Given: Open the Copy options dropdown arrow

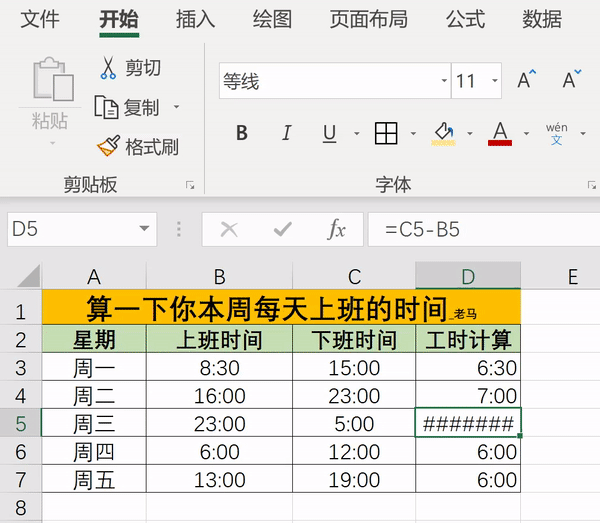Looking at the screenshot, I should 176,107.
